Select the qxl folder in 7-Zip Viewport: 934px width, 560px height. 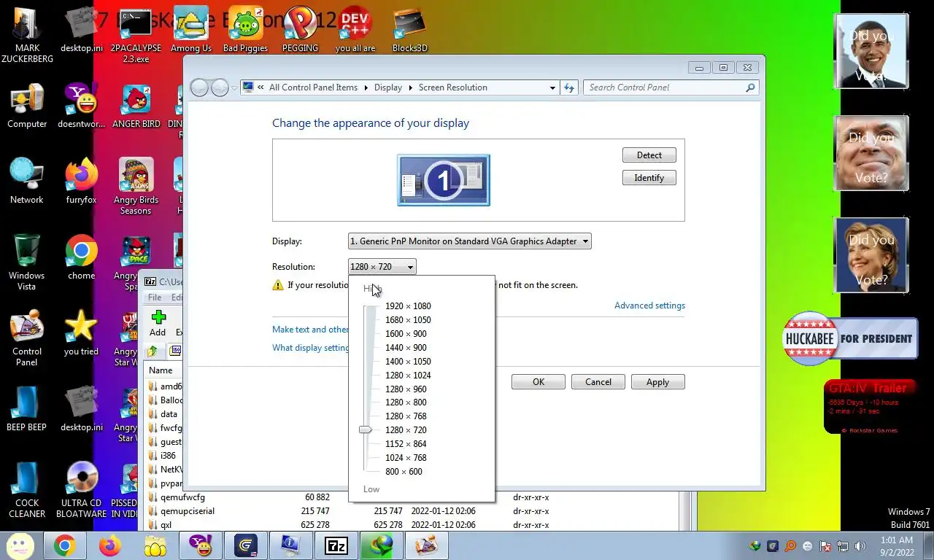166,525
